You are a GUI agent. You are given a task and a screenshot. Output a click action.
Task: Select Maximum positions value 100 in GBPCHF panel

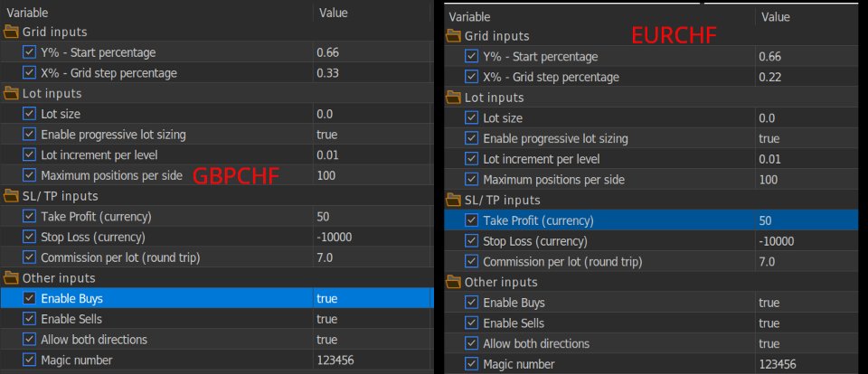326,175
